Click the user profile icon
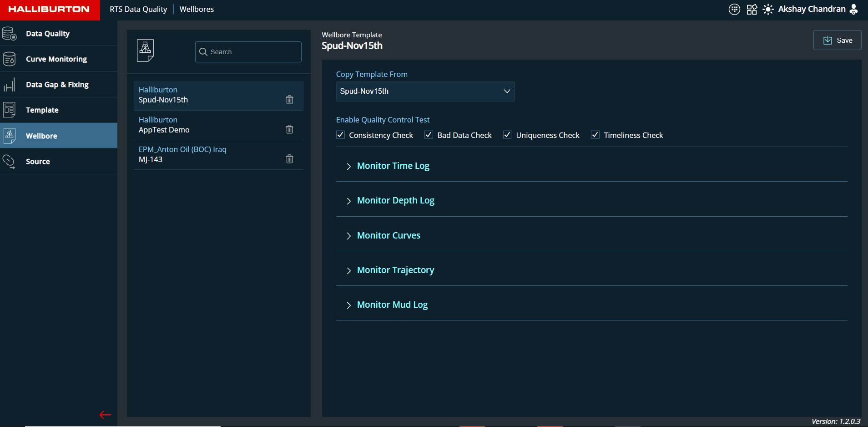Viewport: 868px width, 427px height. click(x=854, y=10)
